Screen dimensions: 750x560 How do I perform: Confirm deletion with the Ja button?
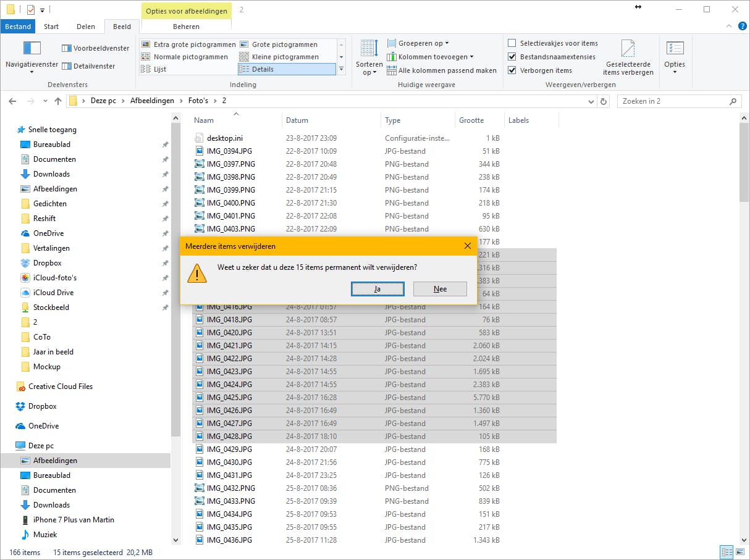tap(377, 289)
